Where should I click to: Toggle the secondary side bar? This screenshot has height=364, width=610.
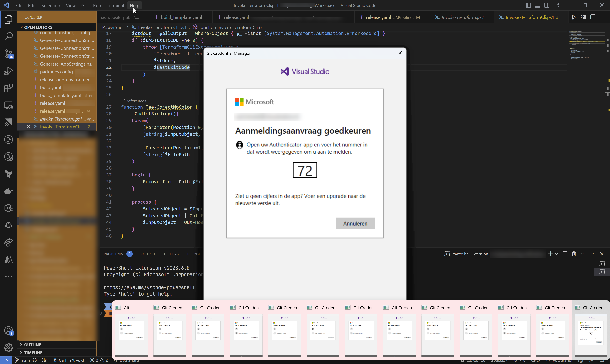[x=547, y=5]
